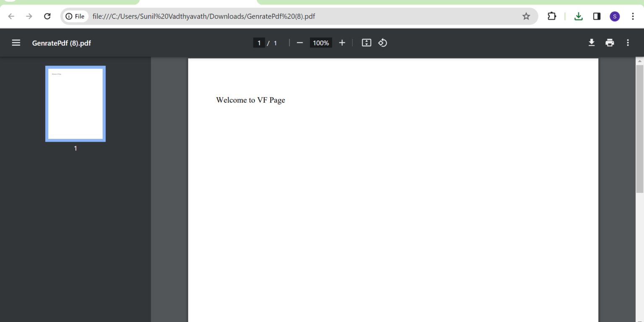The image size is (644, 322).
Task: Download the GenratePdf document
Action: point(592,42)
